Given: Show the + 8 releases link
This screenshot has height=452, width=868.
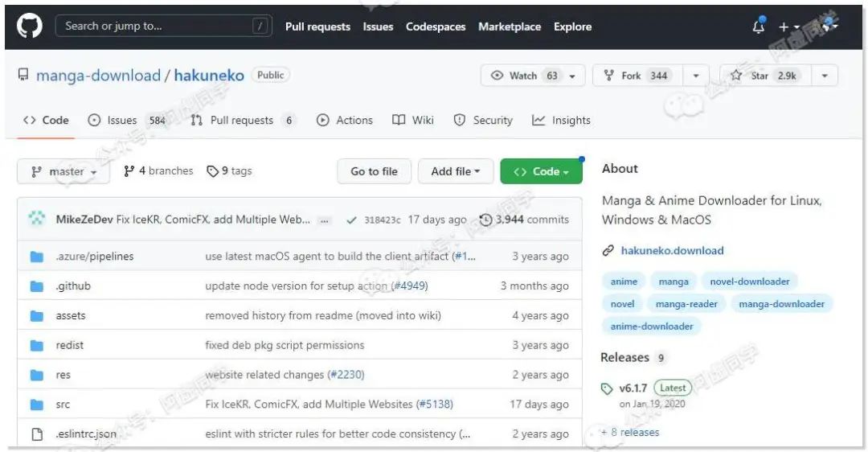Looking at the screenshot, I should click(631, 432).
